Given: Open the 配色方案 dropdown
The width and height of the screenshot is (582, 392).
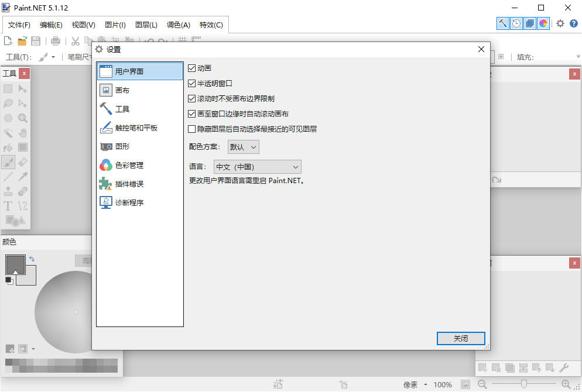Looking at the screenshot, I should click(243, 147).
